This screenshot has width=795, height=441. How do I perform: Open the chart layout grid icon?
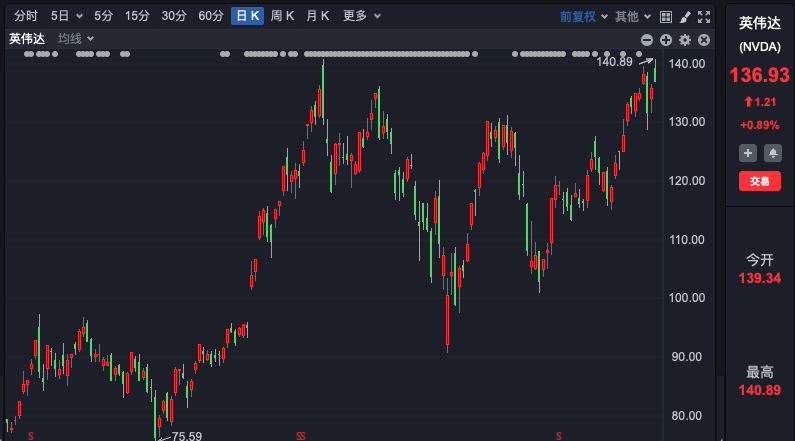pos(667,16)
